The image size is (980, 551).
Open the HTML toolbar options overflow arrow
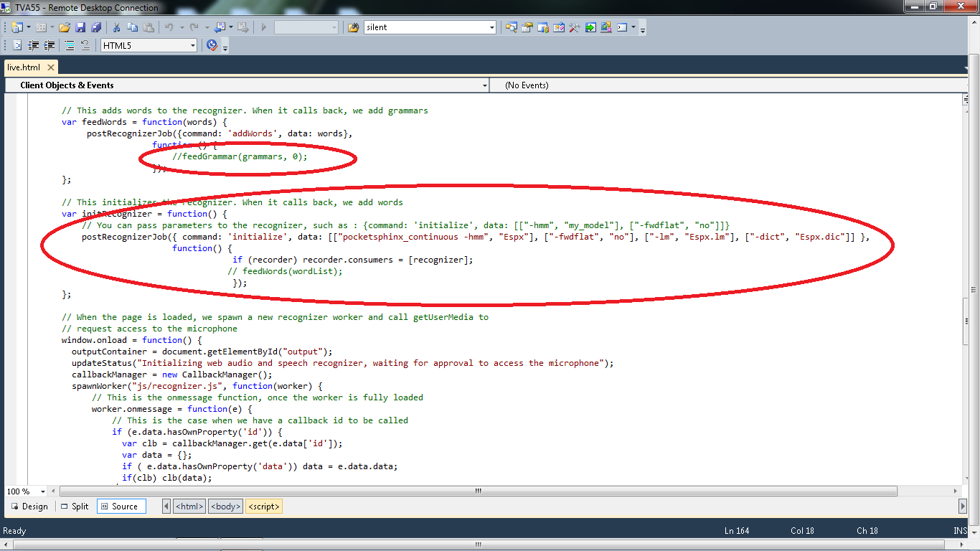225,48
